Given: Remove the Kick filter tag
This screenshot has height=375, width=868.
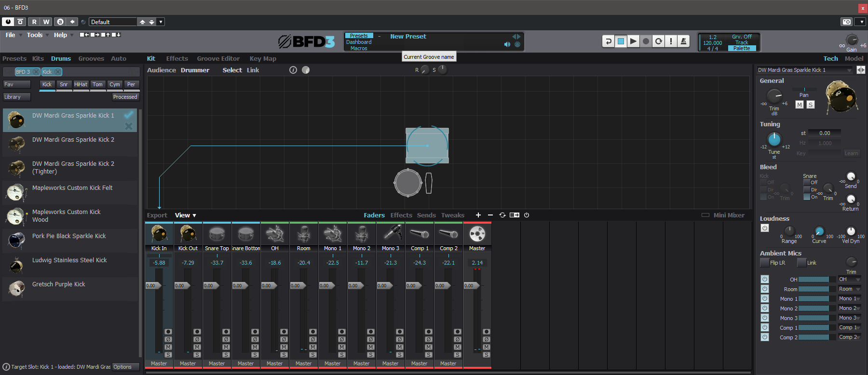Looking at the screenshot, I should click(x=58, y=72).
